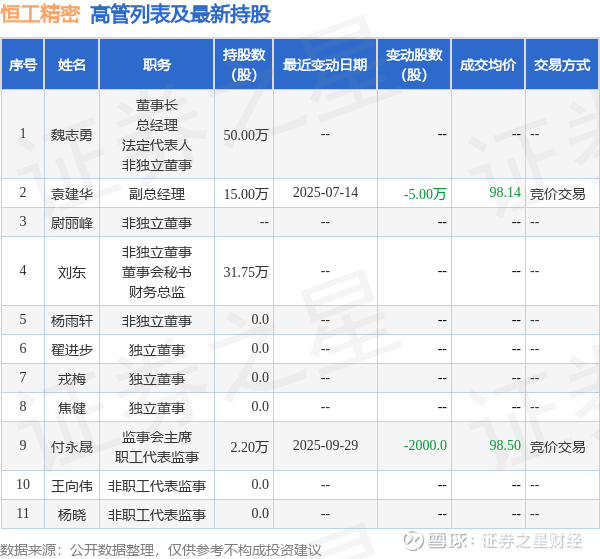600x559 pixels.
Task: Click 独立董事 in 翟进步's row
Action: click(x=157, y=350)
